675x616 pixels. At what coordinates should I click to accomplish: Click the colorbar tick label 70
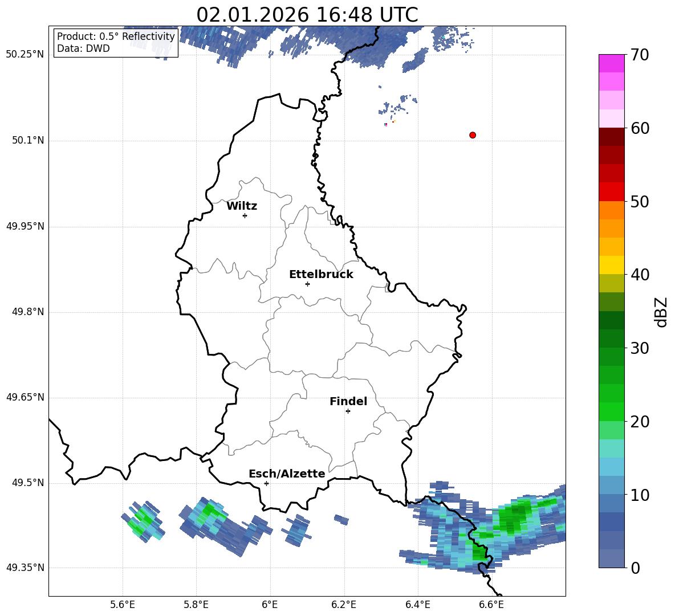coord(640,55)
